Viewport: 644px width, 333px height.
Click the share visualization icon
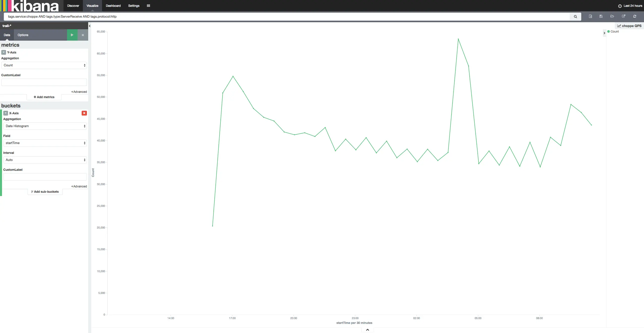point(624,16)
